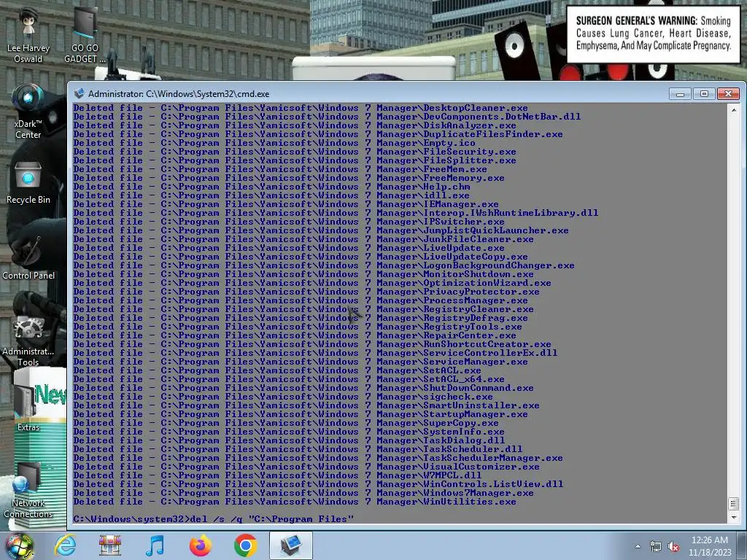Screen dimensions: 747x560
Task: Click the line containing Interop.IWshRuntimeLibrary.dll
Action: 336,213
